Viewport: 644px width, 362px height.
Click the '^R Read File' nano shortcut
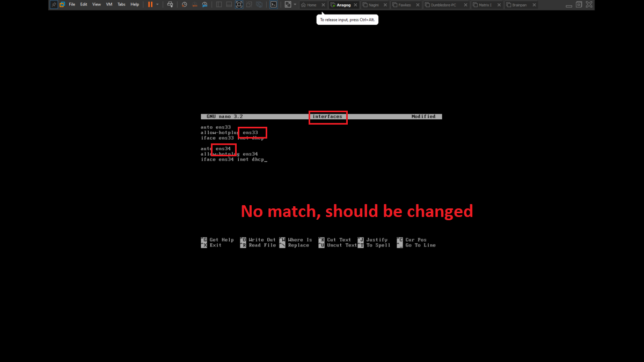click(x=258, y=245)
